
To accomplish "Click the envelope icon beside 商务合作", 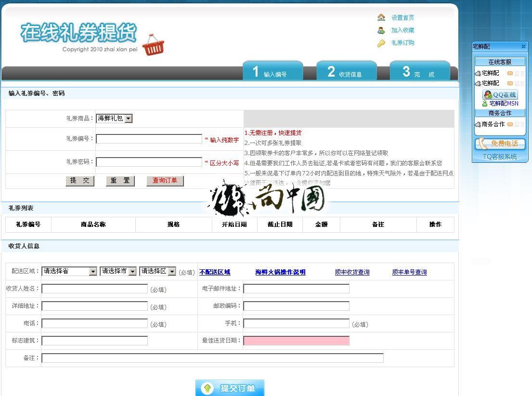I will (x=510, y=124).
